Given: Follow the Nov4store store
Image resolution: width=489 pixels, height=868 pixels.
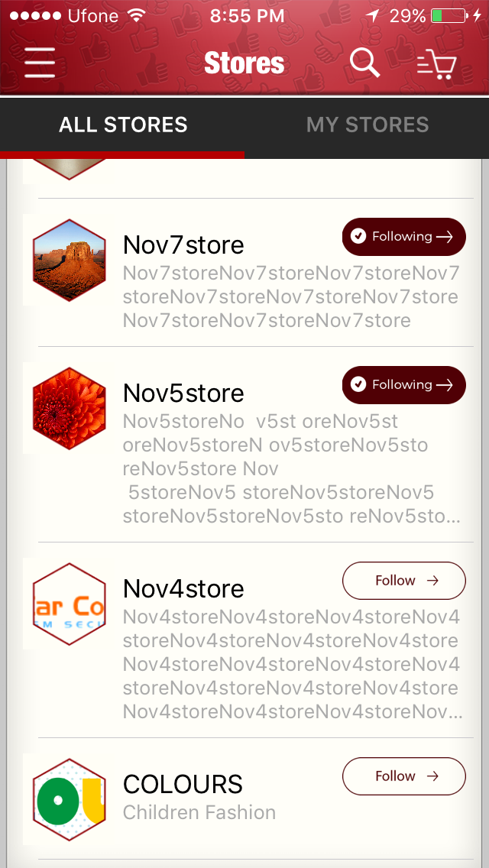Looking at the screenshot, I should click(x=403, y=581).
